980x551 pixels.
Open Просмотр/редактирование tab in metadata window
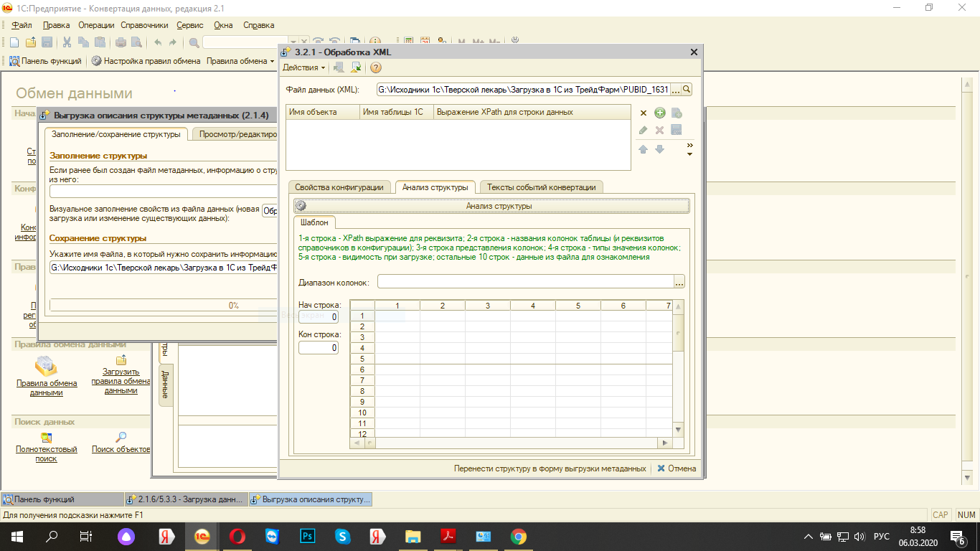236,134
